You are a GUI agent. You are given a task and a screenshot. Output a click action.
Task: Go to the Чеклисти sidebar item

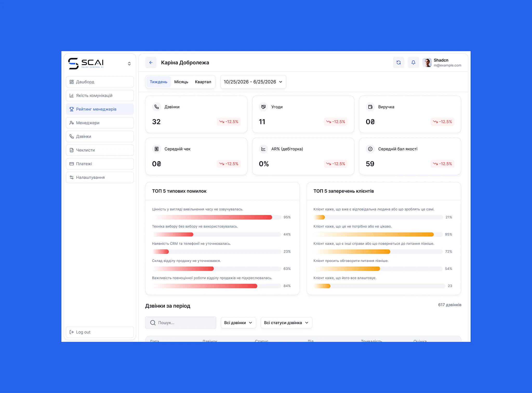pos(100,150)
